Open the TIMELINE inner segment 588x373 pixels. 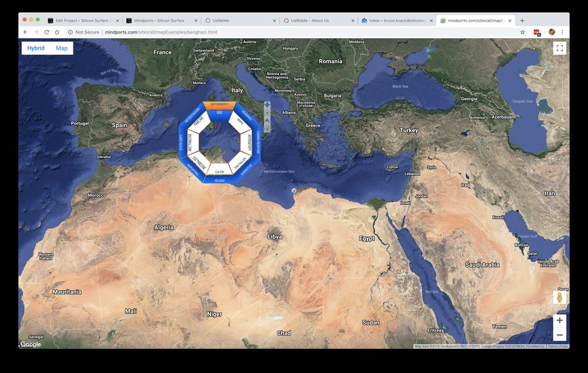point(199,122)
